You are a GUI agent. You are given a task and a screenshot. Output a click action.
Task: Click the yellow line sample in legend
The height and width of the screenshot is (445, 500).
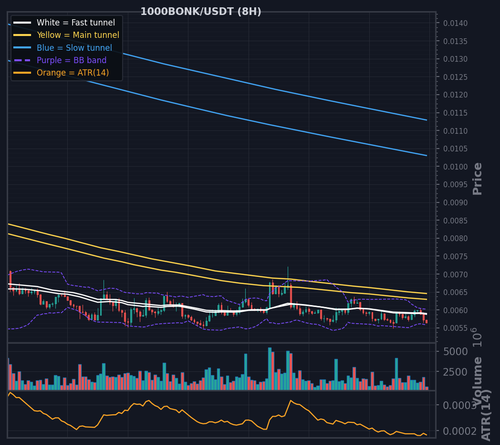pos(22,35)
